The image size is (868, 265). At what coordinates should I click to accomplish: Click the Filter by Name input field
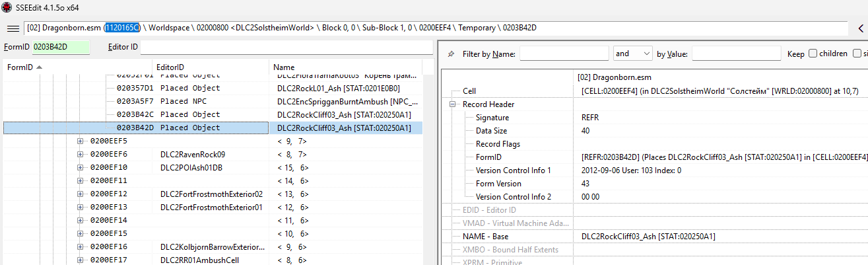(x=564, y=54)
